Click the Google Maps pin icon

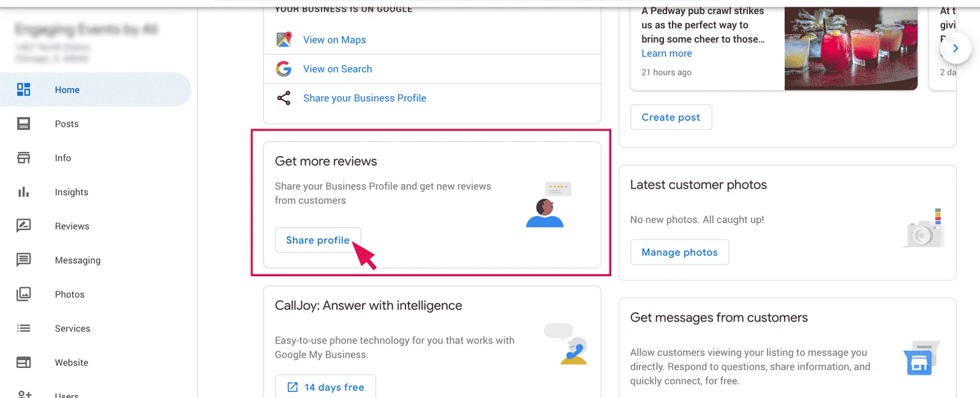[x=284, y=39]
